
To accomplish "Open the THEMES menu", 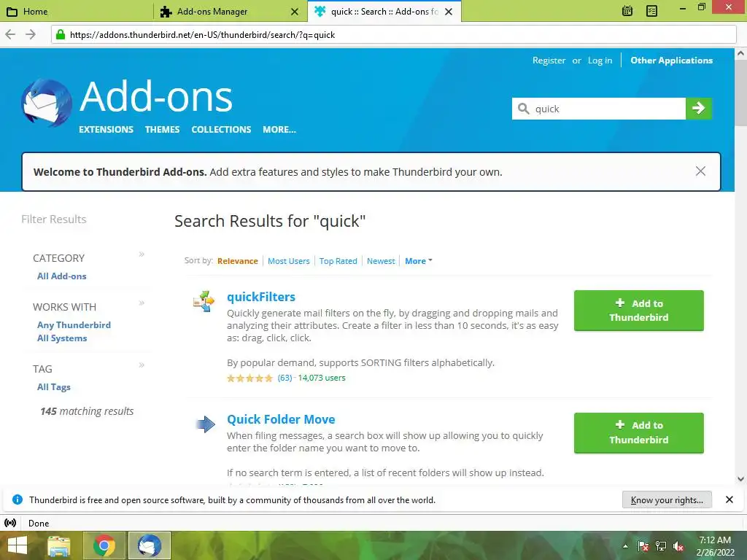I will point(163,130).
